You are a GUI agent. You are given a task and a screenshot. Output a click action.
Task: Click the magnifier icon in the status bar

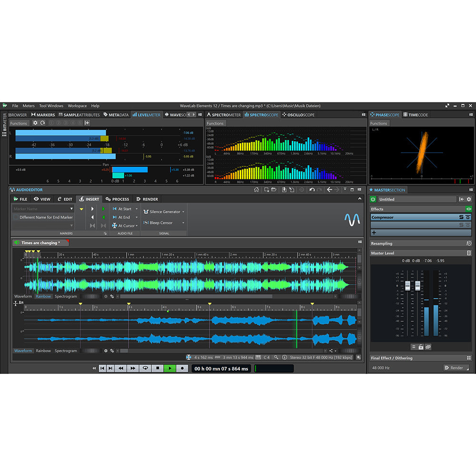pyautogui.click(x=275, y=357)
